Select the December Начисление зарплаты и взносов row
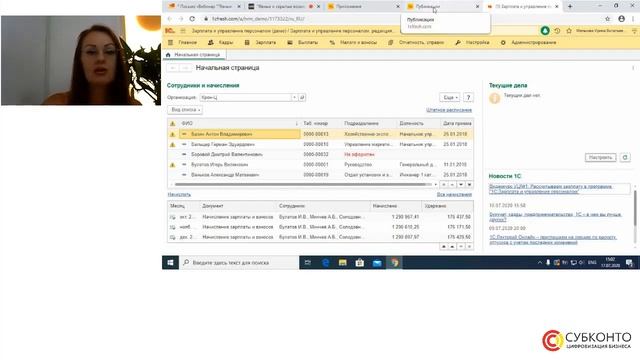This screenshot has height=360, width=640. [x=320, y=237]
